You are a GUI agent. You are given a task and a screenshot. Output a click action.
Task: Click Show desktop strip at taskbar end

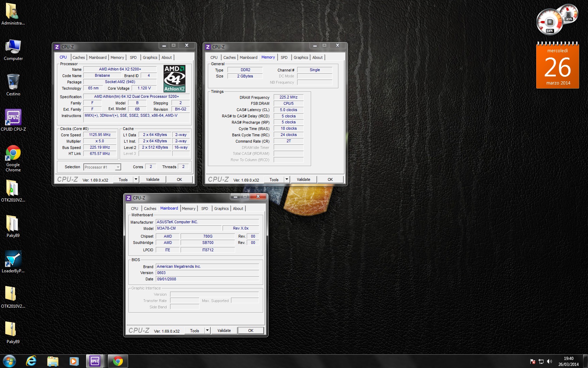tap(585, 361)
